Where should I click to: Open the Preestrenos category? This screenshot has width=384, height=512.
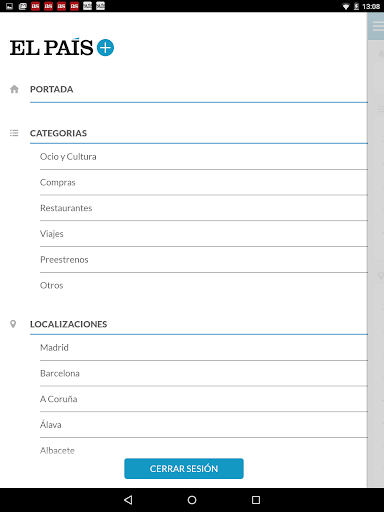204,260
